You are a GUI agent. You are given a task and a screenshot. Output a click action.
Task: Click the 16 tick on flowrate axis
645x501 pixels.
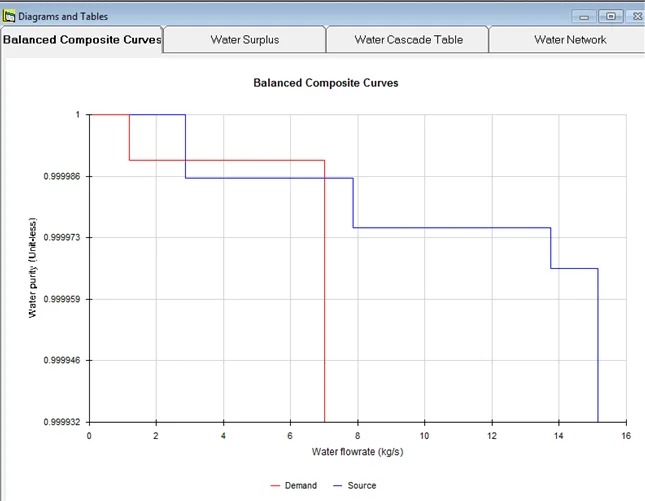[625, 435]
